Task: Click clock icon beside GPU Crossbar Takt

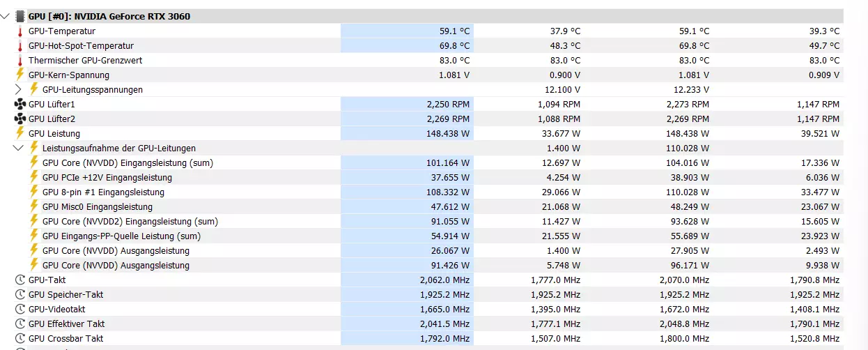Action: click(x=20, y=338)
